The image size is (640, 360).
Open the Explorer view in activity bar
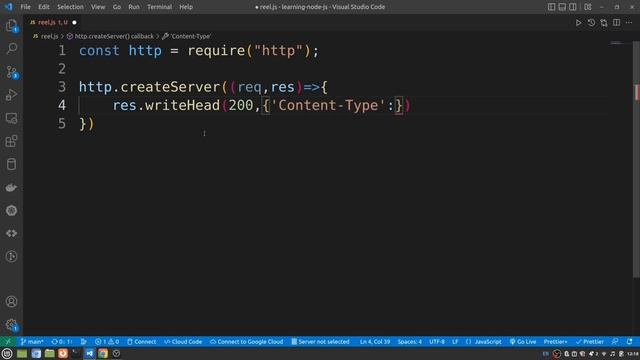(x=11, y=26)
